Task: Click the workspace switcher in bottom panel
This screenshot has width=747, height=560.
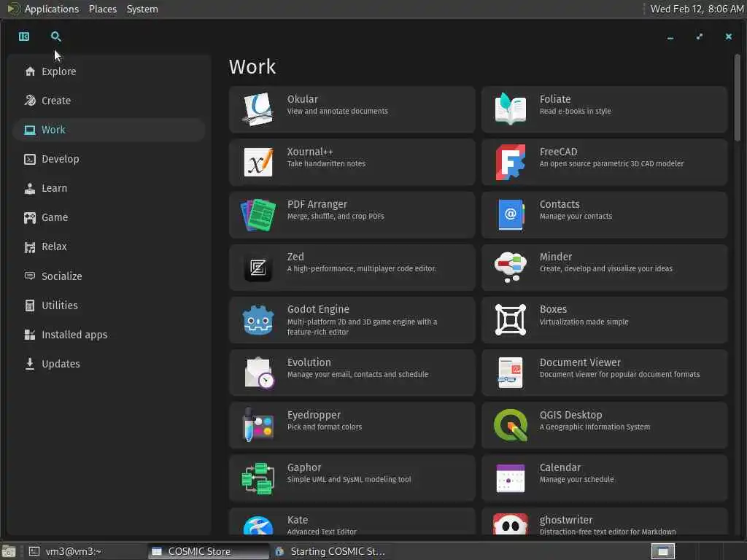Action: (x=662, y=551)
